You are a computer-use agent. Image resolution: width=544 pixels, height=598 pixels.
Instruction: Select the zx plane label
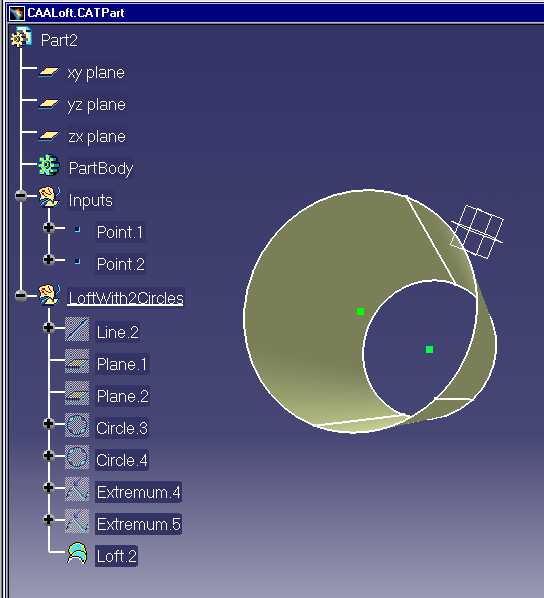coord(97,137)
